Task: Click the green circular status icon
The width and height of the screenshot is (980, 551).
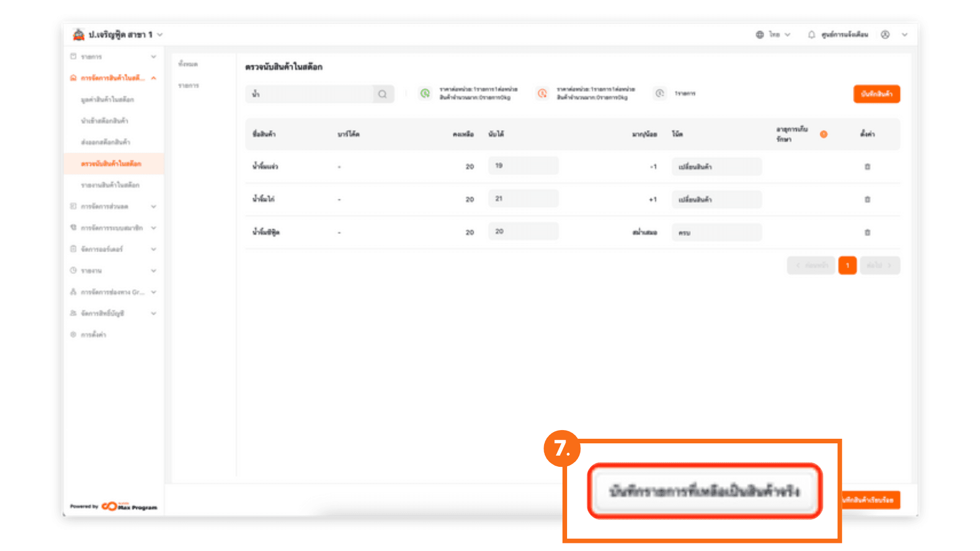Action: tap(425, 93)
